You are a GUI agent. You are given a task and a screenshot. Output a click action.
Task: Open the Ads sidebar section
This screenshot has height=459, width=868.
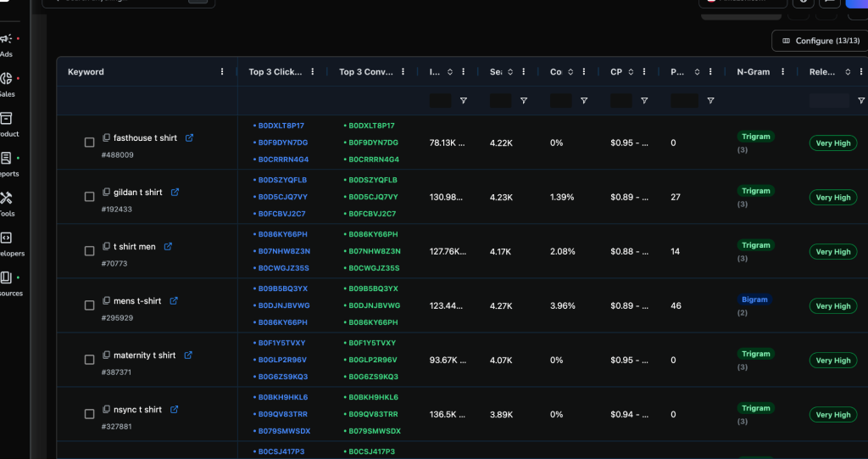pos(7,46)
